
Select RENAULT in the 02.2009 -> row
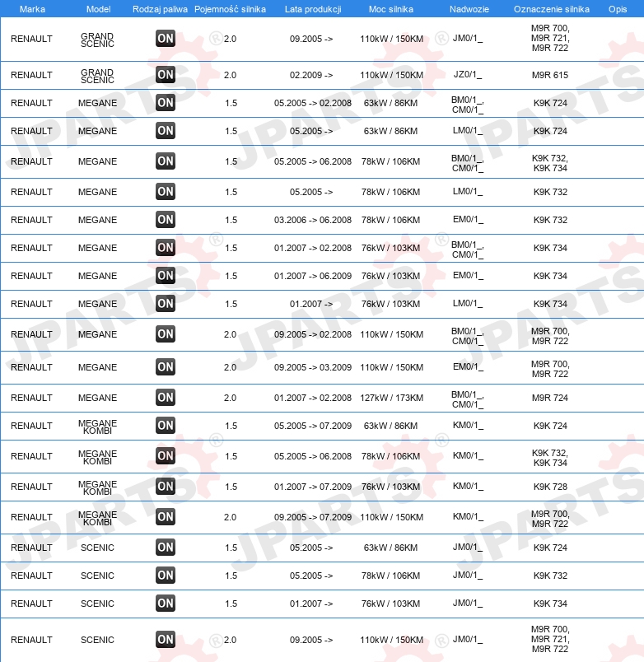click(31, 75)
